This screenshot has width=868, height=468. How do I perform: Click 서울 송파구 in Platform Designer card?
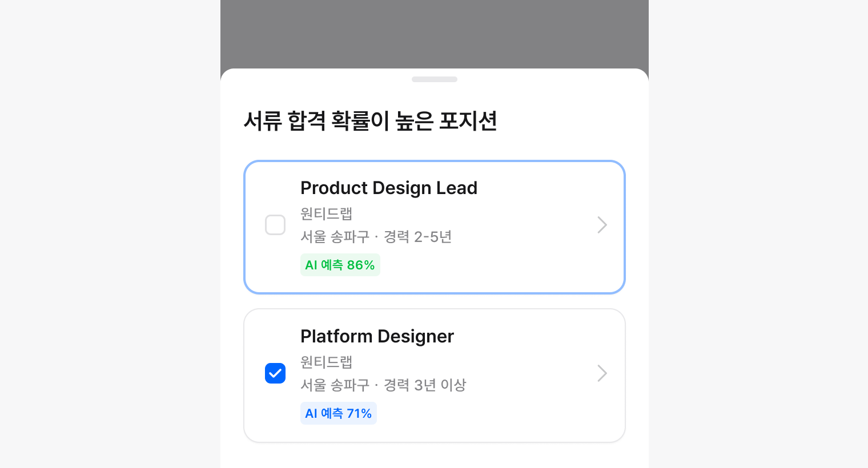(x=335, y=385)
